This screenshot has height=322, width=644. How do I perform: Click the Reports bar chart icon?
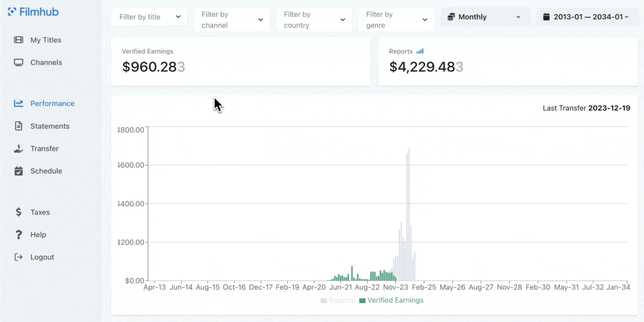pos(419,51)
